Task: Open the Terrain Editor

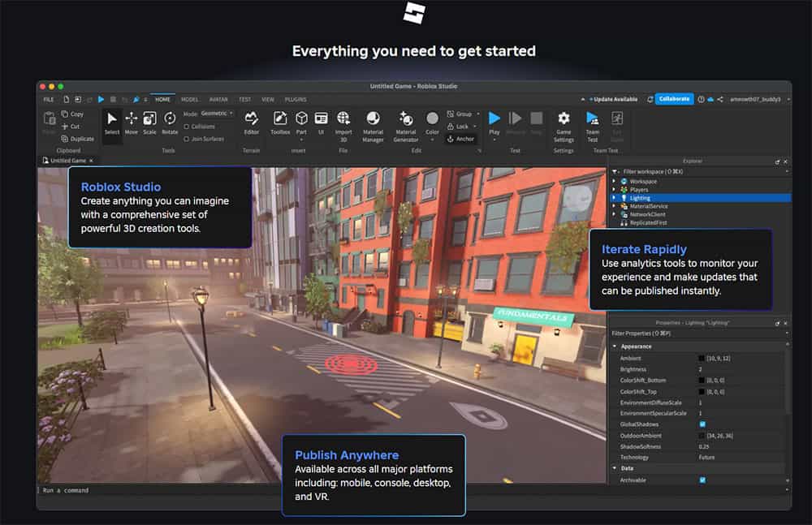Action: (x=251, y=123)
